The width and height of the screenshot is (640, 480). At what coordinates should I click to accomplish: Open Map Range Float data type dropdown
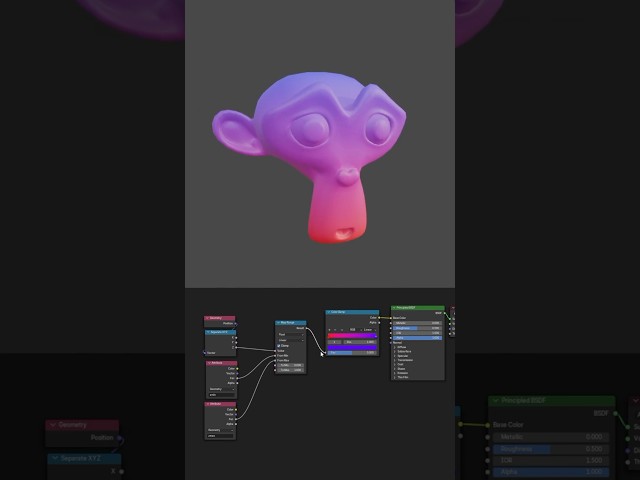point(291,335)
